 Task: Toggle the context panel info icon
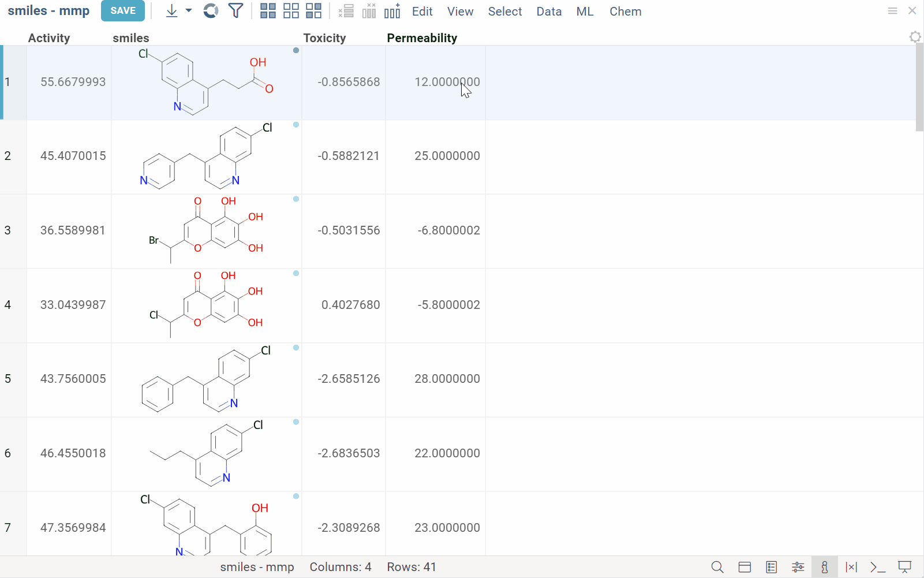point(824,567)
